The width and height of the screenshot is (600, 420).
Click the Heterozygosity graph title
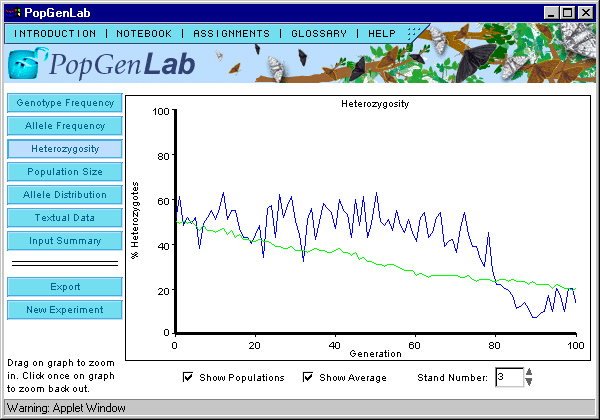click(x=375, y=104)
